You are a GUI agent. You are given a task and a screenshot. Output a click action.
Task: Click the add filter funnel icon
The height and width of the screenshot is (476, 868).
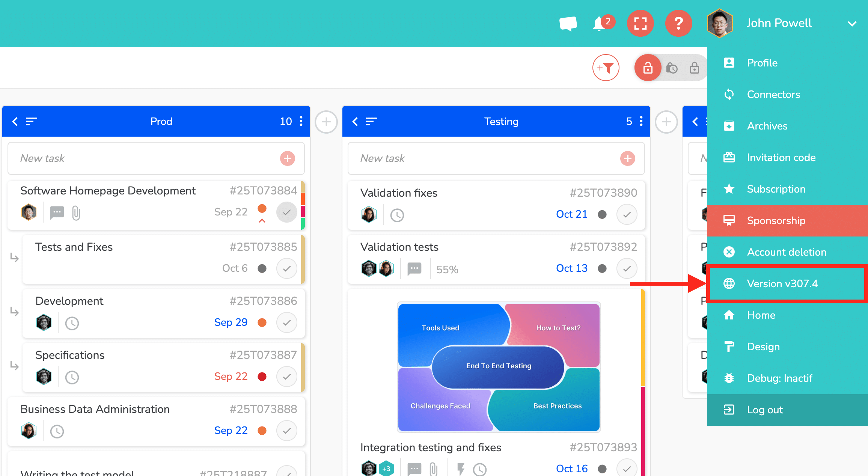606,68
